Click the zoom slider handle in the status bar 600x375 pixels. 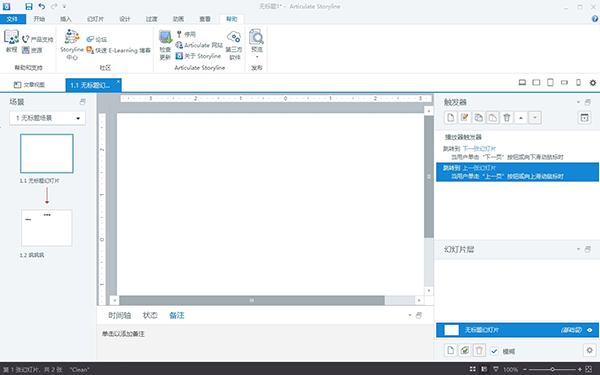tap(552, 369)
